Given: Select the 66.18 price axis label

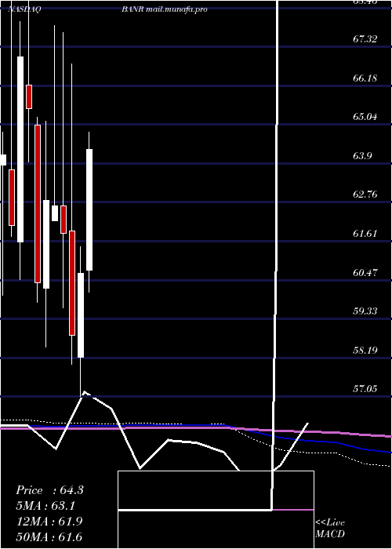Looking at the screenshot, I should tap(365, 78).
